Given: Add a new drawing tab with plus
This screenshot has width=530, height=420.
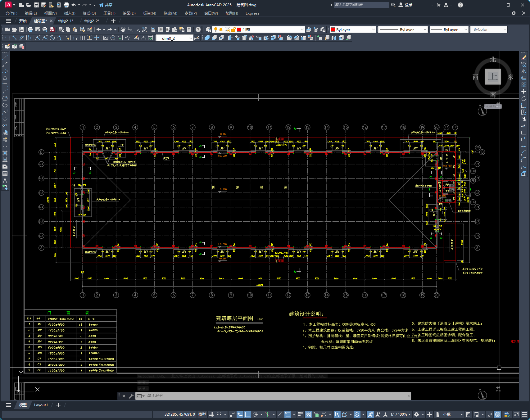Looking at the screenshot, I should pos(113,21).
